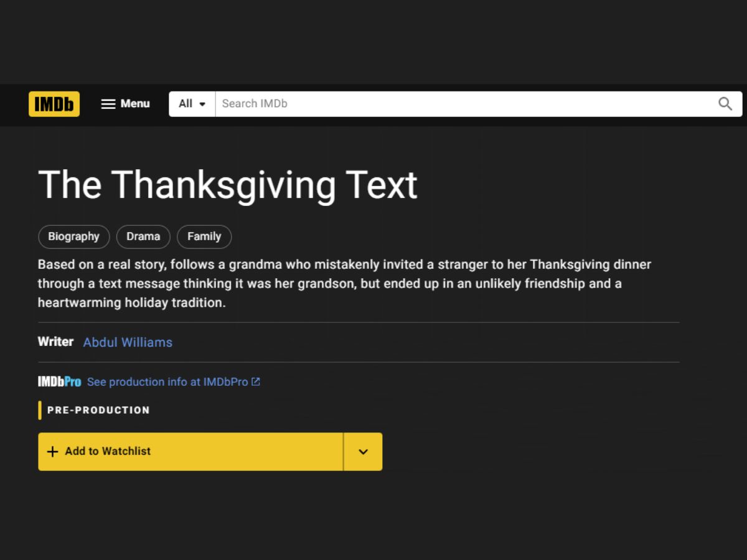747x560 pixels.
Task: Click the Writer label
Action: (x=55, y=342)
